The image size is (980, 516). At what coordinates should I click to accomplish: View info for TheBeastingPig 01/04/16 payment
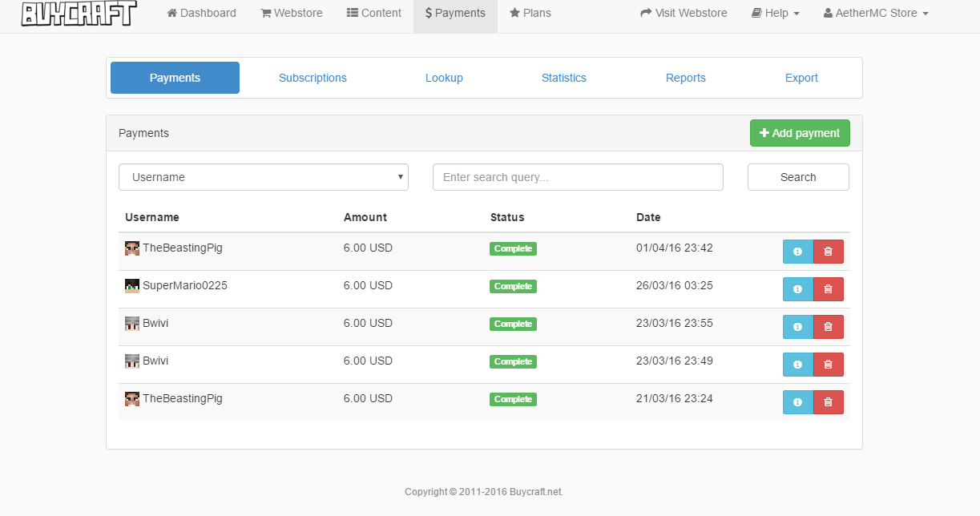797,252
